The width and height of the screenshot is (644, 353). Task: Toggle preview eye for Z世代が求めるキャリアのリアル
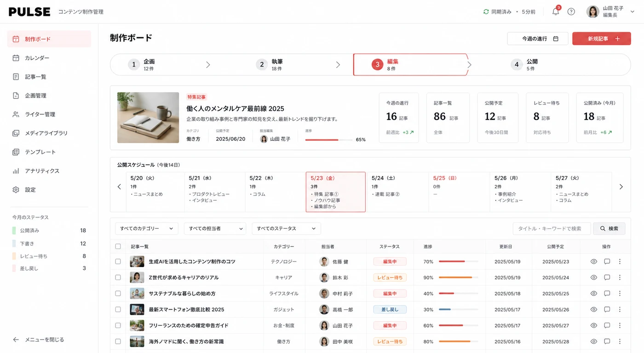tap(594, 278)
